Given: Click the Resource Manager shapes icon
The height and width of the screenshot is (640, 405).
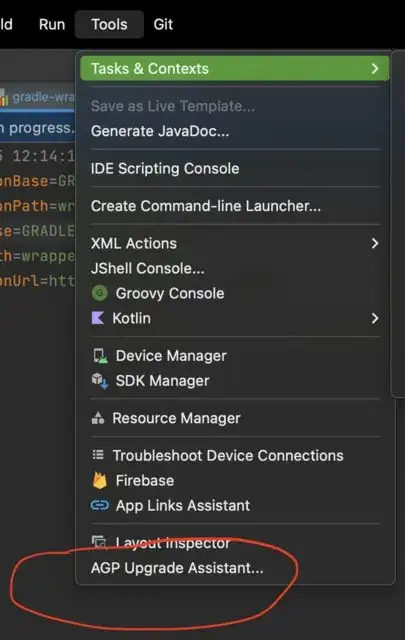Looking at the screenshot, I should point(98,418).
